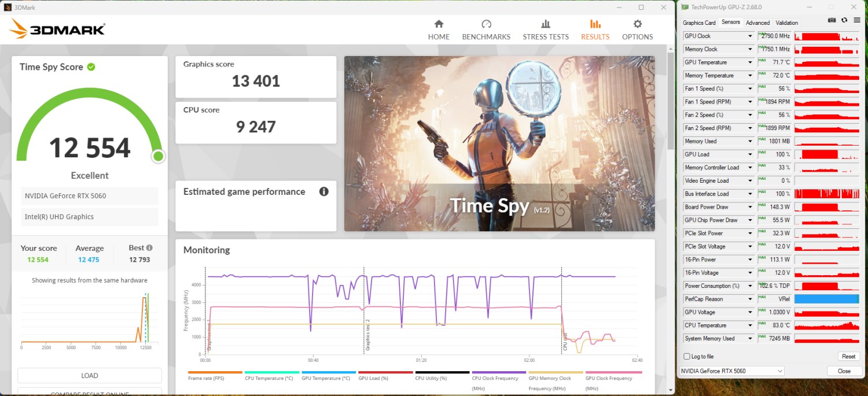Open the Memory Used sensor dropdown
The width and height of the screenshot is (868, 396).
pos(750,141)
